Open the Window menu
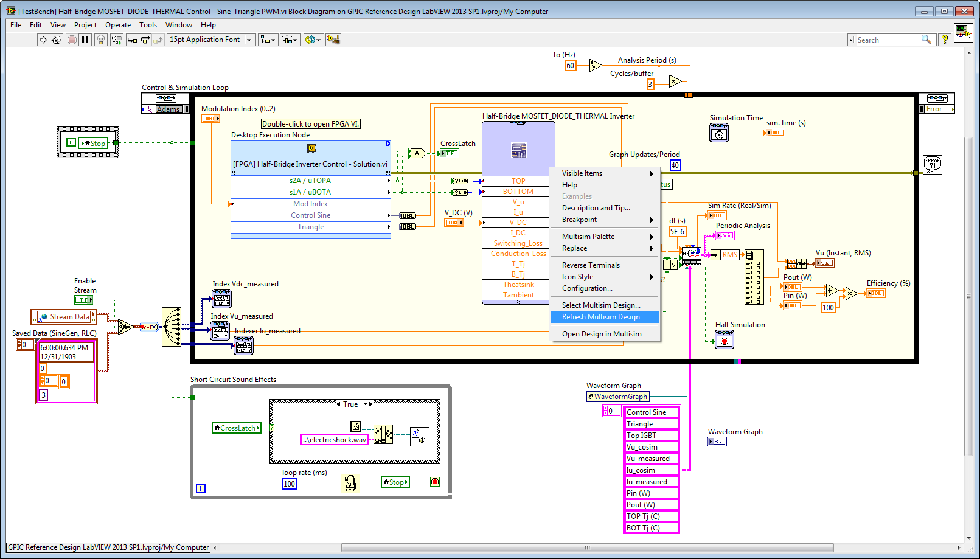The image size is (980, 559). click(x=179, y=25)
